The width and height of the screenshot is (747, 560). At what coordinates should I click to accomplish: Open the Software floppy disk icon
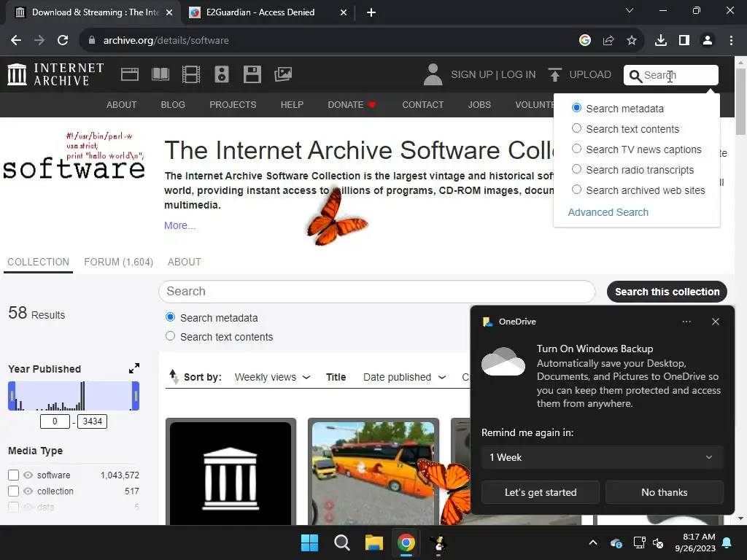click(x=252, y=74)
